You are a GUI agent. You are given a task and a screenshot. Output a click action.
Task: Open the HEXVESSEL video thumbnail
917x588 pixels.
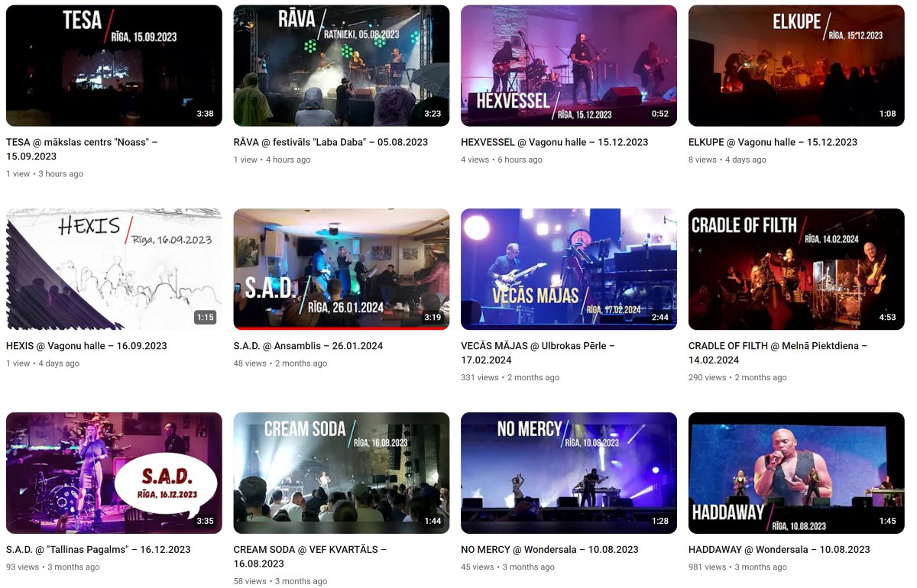pos(569,66)
